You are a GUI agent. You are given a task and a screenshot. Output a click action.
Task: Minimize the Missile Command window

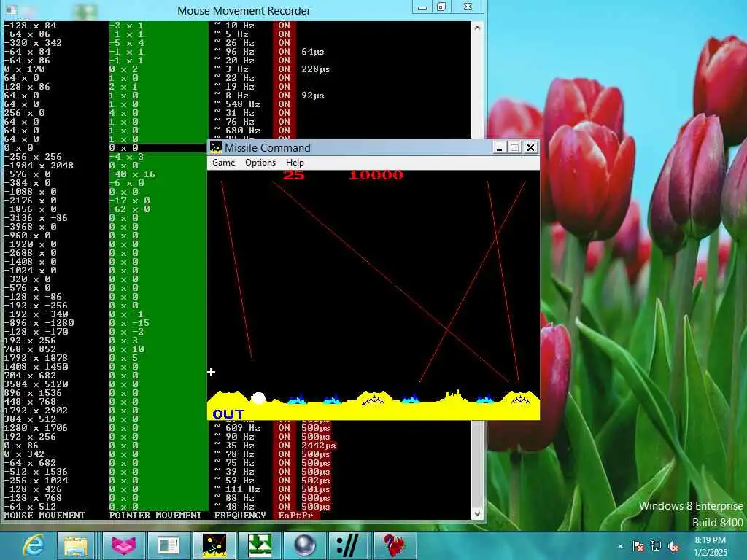[x=499, y=147]
